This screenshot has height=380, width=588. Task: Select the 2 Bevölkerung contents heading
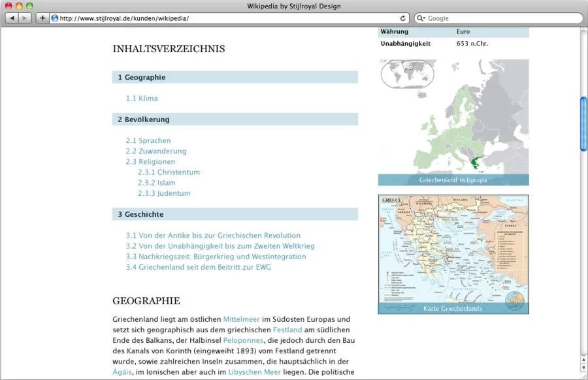pyautogui.click(x=144, y=119)
